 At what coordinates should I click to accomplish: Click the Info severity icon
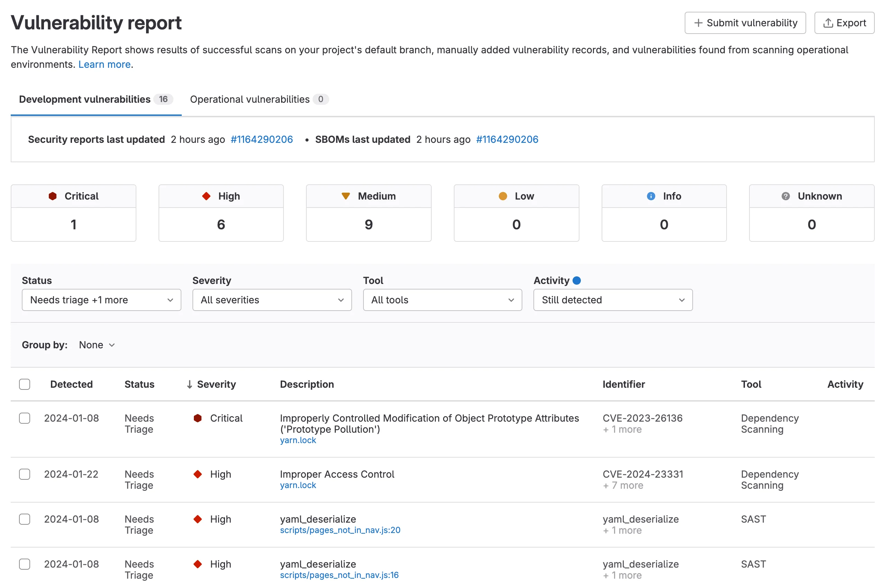(651, 196)
